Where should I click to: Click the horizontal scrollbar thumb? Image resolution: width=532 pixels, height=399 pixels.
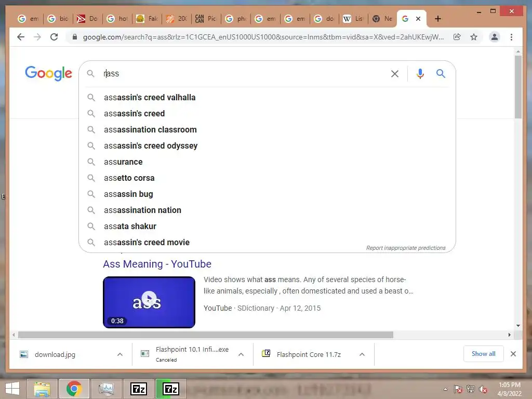click(x=206, y=335)
